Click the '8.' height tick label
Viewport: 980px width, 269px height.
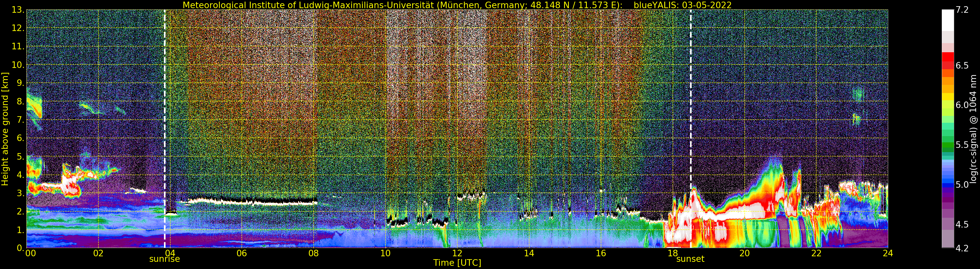(x=20, y=102)
